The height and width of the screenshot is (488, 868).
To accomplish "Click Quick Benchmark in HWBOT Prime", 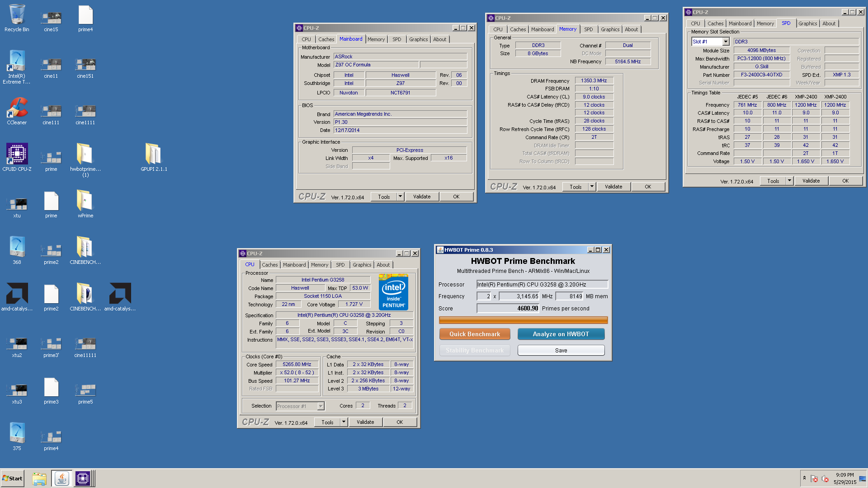I will point(475,334).
